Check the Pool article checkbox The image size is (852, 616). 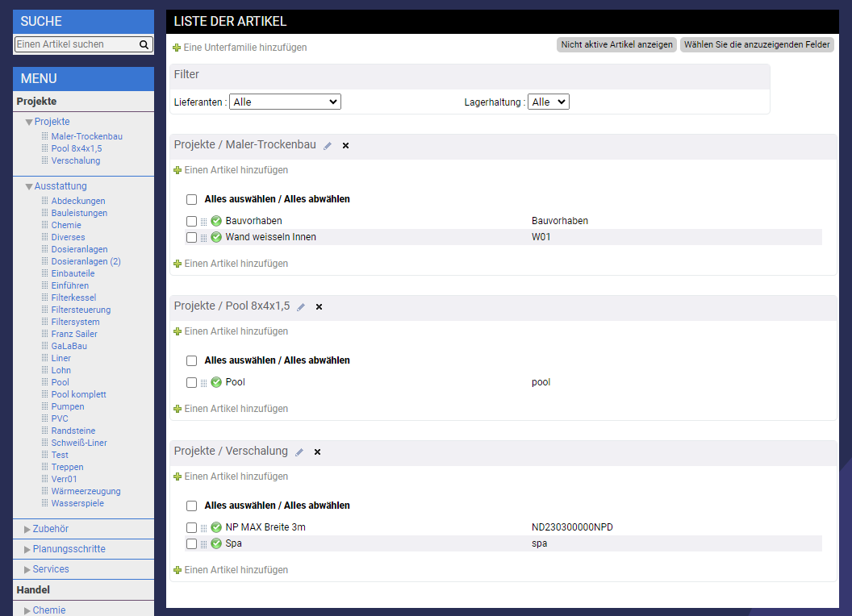tap(191, 382)
